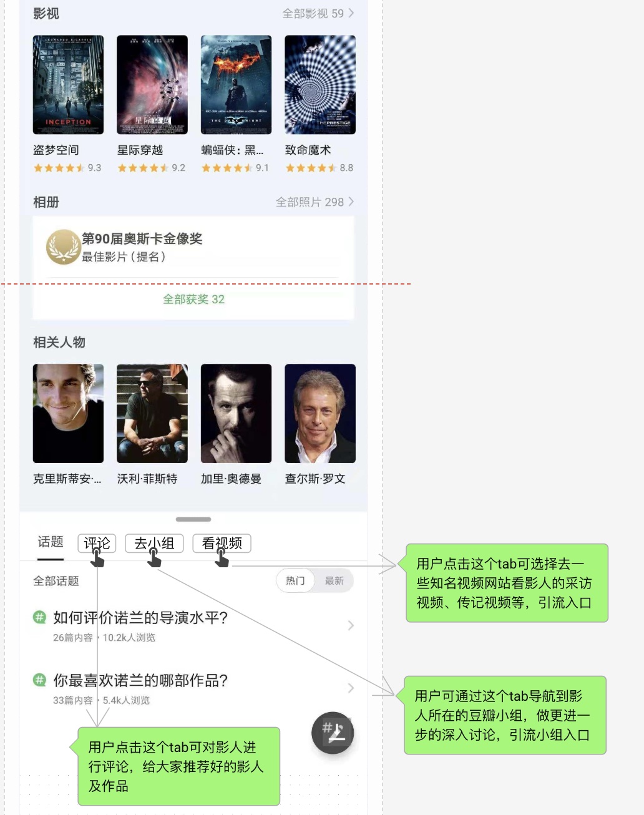
Task: Expand the topic 你最喜欢诺兰的哪部作品 arrow
Action: [x=351, y=688]
